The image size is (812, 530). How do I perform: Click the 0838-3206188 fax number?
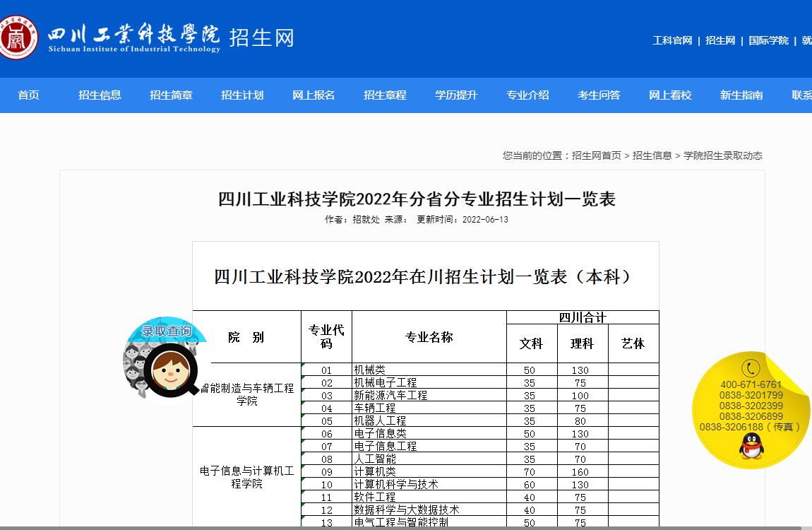coord(750,427)
